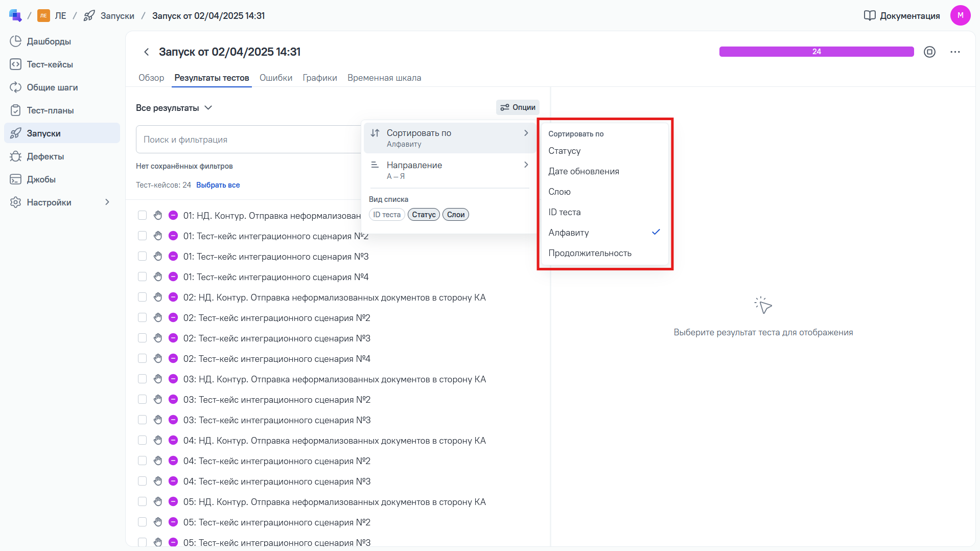The width and height of the screenshot is (980, 551).
Task: Open 03: Тест-кейс интеграционного сценария №2
Action: coord(277,400)
